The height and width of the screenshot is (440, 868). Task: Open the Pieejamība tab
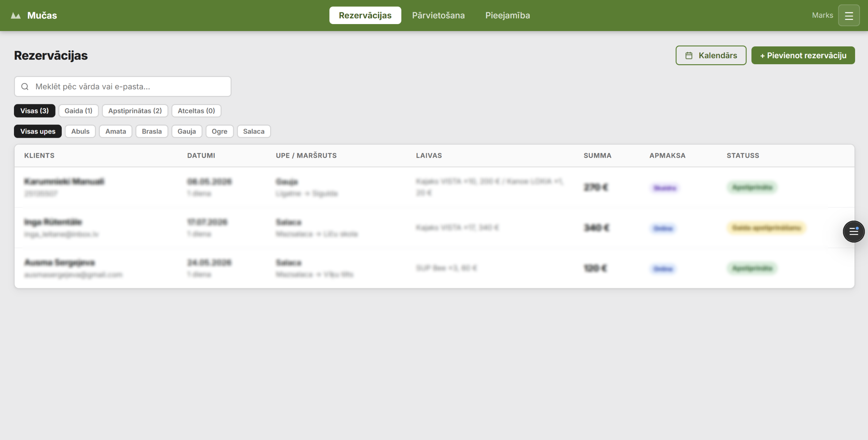pyautogui.click(x=507, y=15)
